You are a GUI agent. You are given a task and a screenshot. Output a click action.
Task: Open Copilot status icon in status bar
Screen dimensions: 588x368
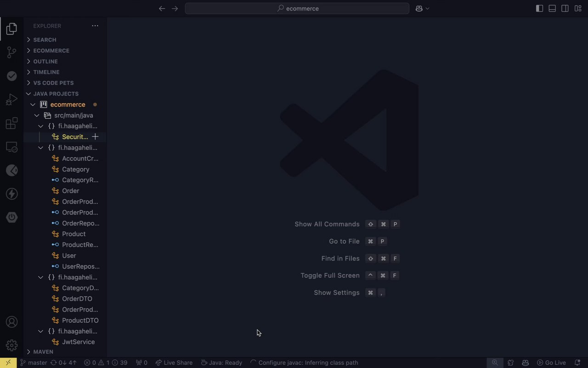tap(526, 362)
